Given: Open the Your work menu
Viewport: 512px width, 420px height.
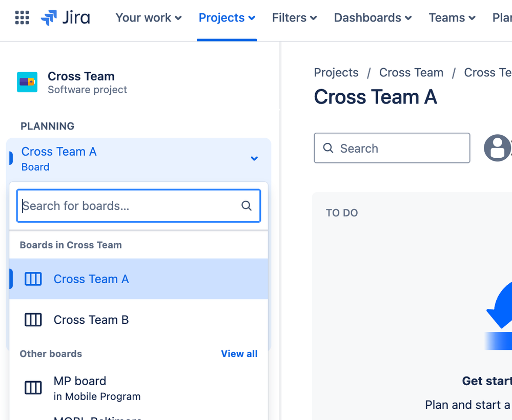Looking at the screenshot, I should point(149,17).
